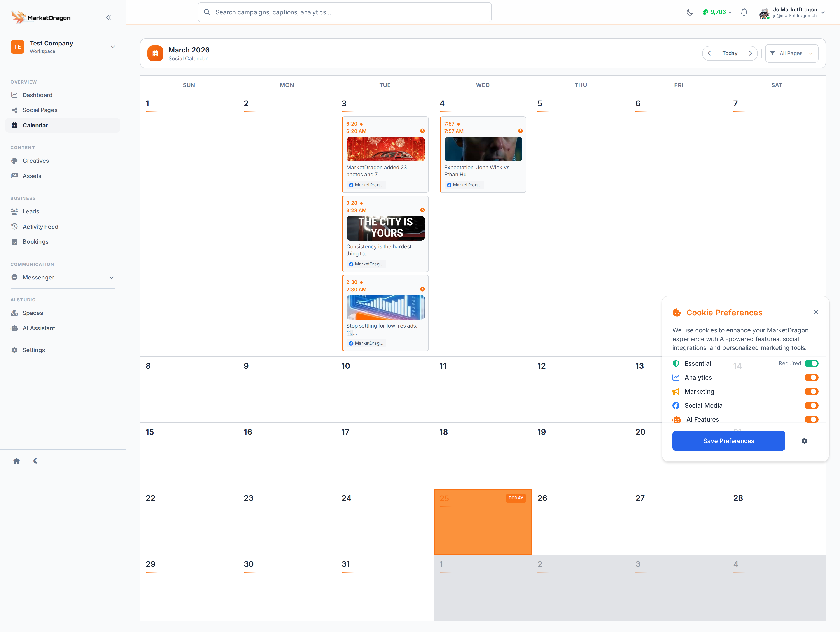
Task: Open the All Pages filter dropdown
Action: (791, 53)
